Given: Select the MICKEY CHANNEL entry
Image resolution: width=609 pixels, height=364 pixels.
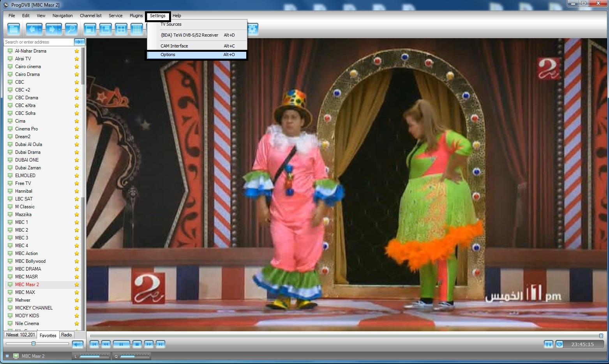Looking at the screenshot, I should pyautogui.click(x=34, y=308).
